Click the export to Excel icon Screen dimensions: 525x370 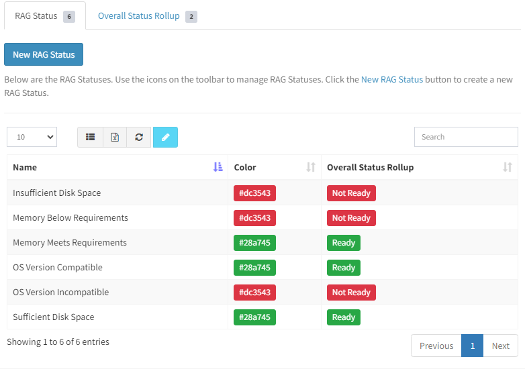(x=115, y=137)
